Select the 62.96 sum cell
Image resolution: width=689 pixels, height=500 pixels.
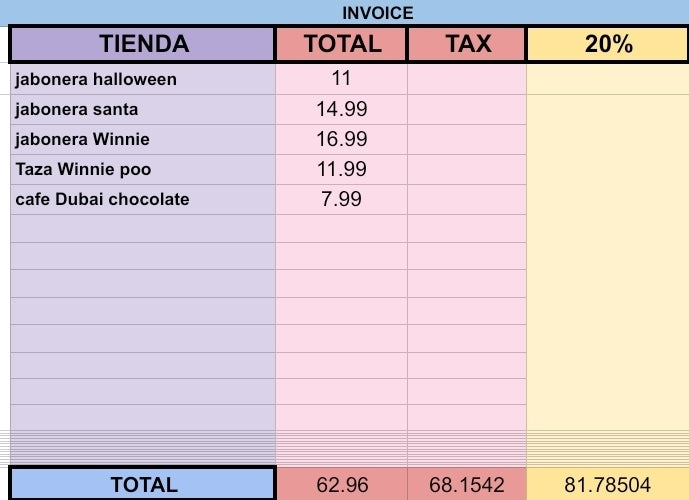click(x=342, y=484)
